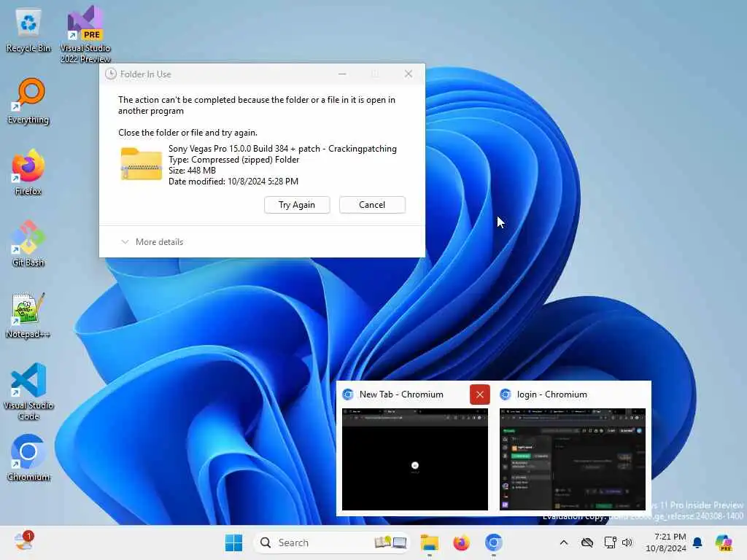
Task: Open the volume speaker tray icon
Action: tap(627, 542)
